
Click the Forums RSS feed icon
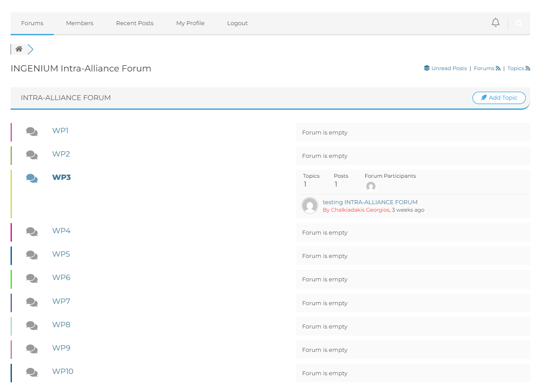tap(498, 68)
